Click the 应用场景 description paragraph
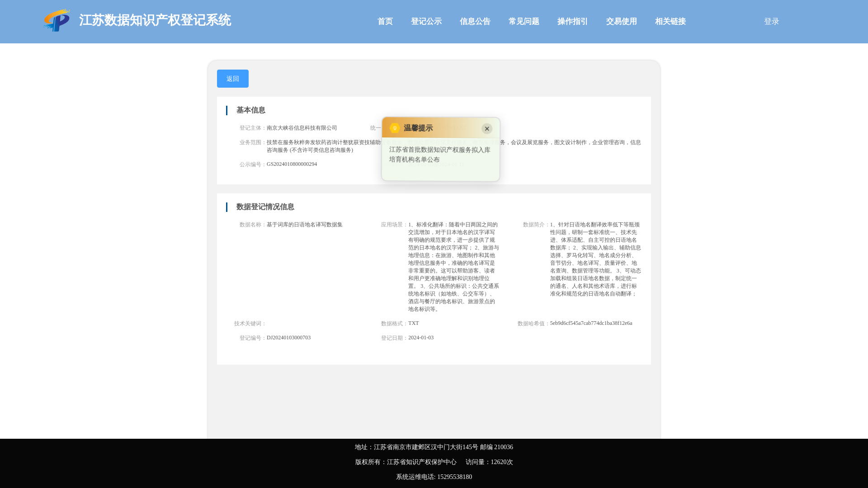The width and height of the screenshot is (868, 488). pos(454,267)
